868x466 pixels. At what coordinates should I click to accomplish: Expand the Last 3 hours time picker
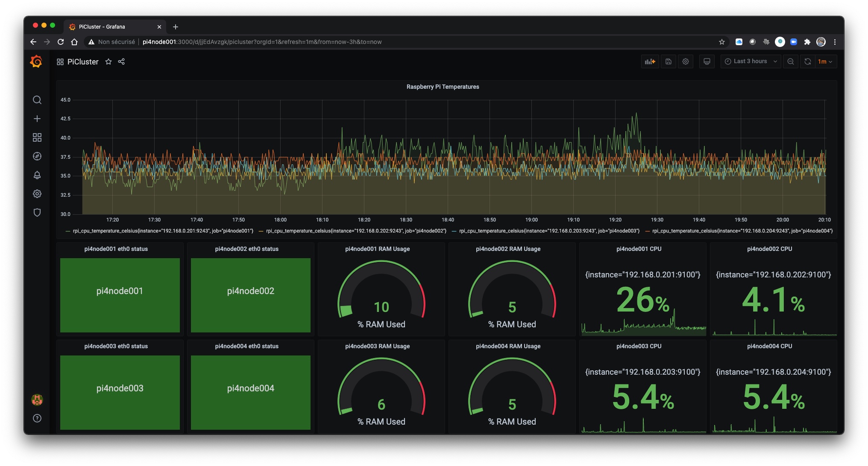pos(751,61)
